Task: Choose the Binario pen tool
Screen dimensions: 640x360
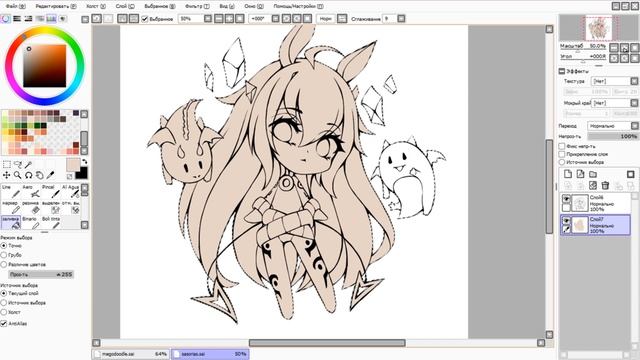Action: tap(30, 222)
